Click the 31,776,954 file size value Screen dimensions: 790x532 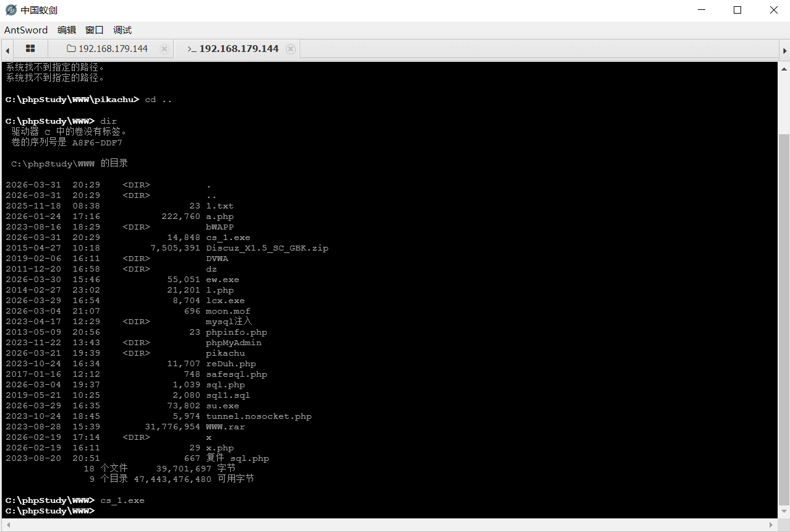[x=173, y=427]
